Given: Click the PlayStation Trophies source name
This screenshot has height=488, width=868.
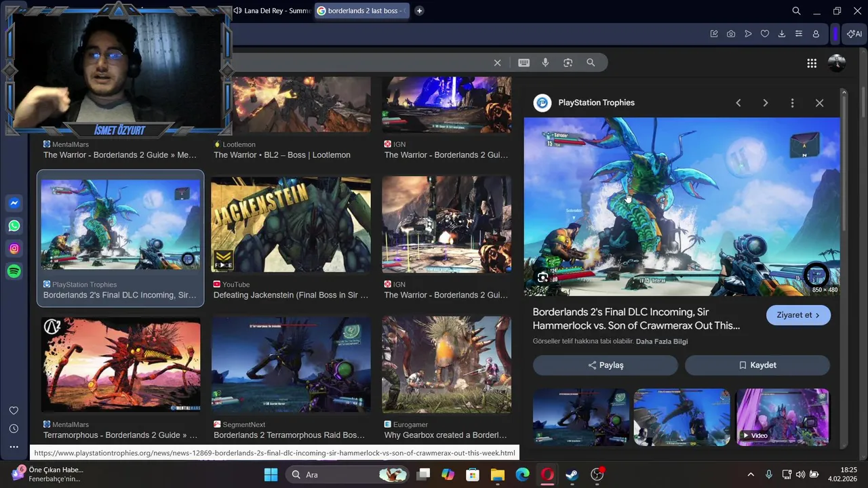Looking at the screenshot, I should 596,103.
